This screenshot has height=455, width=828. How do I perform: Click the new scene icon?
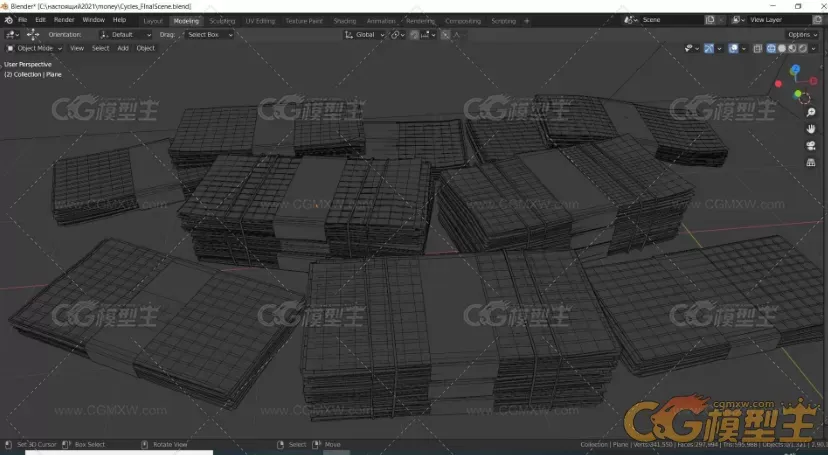710,20
